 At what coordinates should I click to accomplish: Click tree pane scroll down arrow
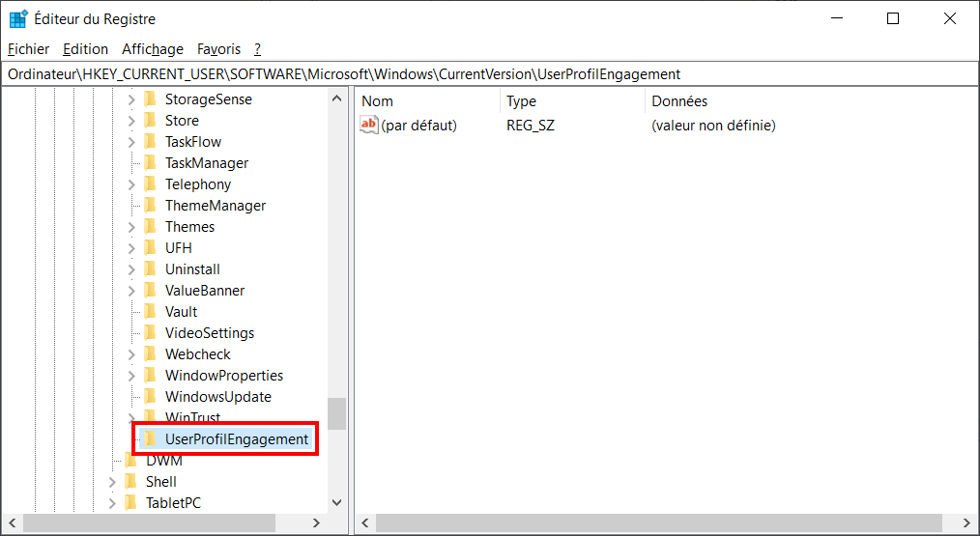(337, 502)
